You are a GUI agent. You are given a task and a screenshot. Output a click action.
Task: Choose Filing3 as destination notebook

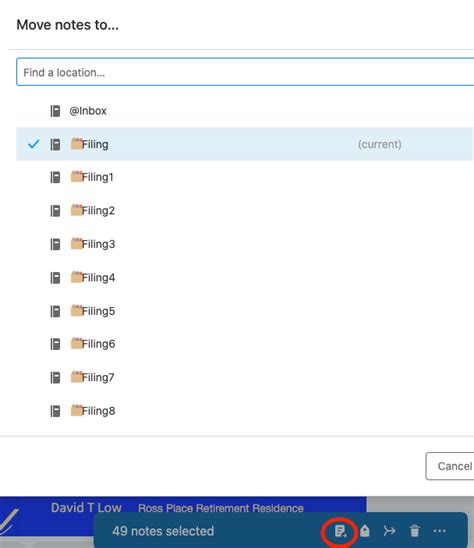(245, 244)
